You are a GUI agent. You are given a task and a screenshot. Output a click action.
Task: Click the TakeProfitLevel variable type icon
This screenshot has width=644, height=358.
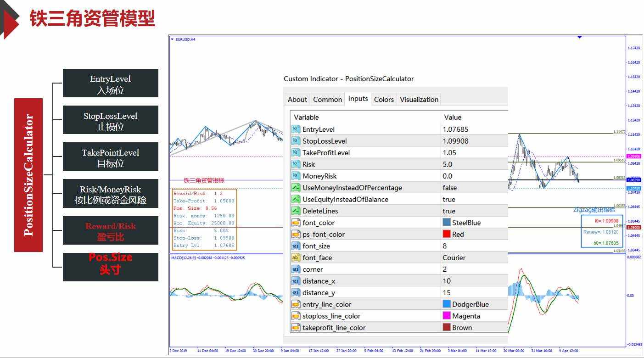tap(296, 152)
